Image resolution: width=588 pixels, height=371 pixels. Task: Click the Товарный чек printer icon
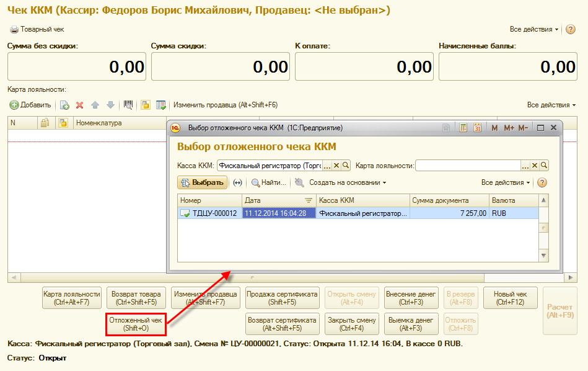pyautogui.click(x=14, y=29)
